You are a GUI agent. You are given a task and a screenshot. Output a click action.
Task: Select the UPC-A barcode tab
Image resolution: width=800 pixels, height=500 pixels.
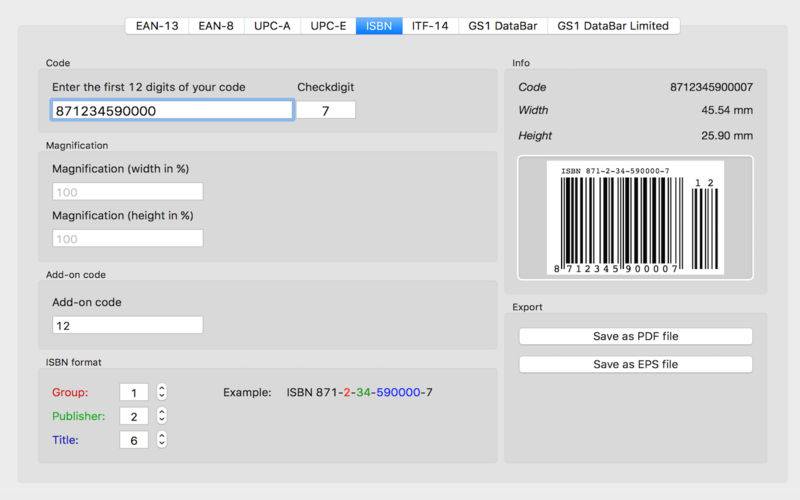point(272,26)
